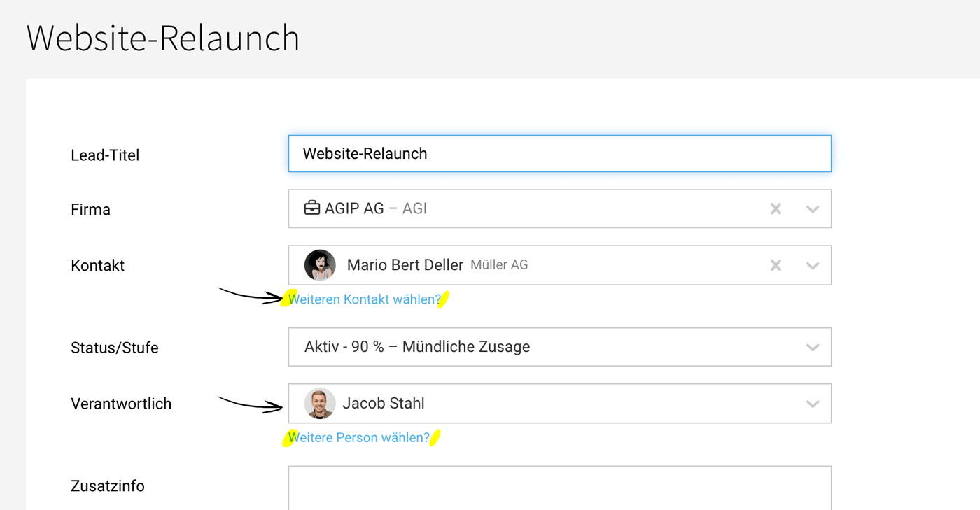The width and height of the screenshot is (980, 510).
Task: Clear the AGIP AG company selection
Action: click(776, 208)
